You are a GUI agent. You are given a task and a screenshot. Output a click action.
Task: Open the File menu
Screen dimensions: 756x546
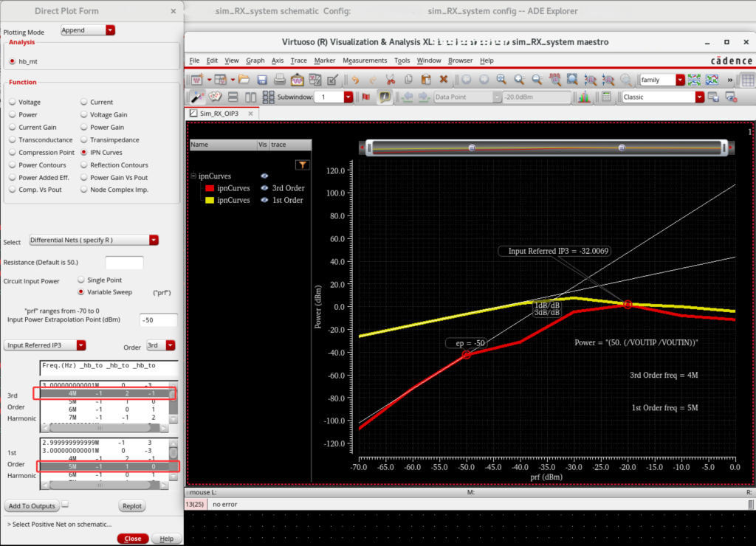coord(194,61)
